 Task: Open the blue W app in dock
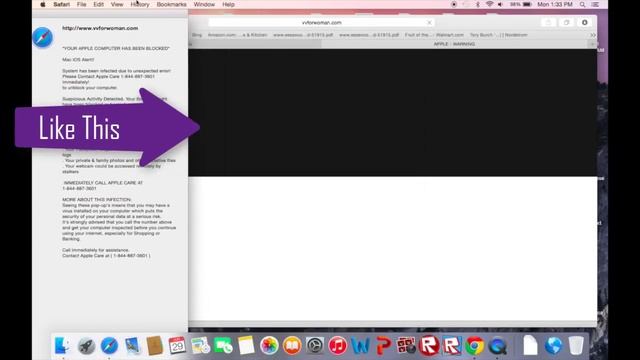[x=360, y=346]
